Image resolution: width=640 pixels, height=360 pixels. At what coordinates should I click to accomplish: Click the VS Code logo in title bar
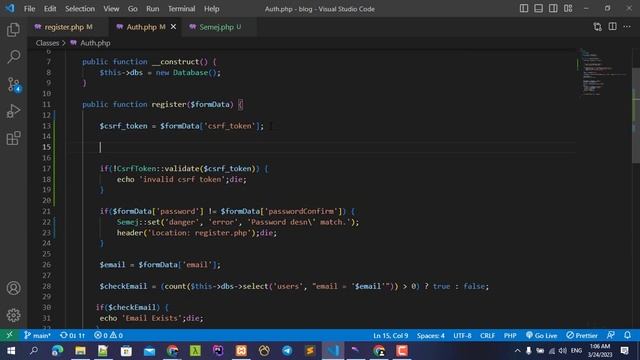click(x=10, y=8)
